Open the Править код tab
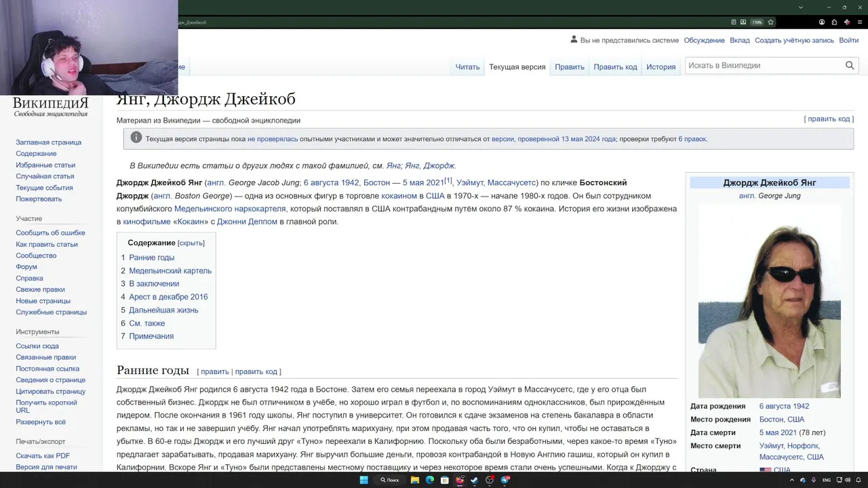 pyautogui.click(x=615, y=66)
